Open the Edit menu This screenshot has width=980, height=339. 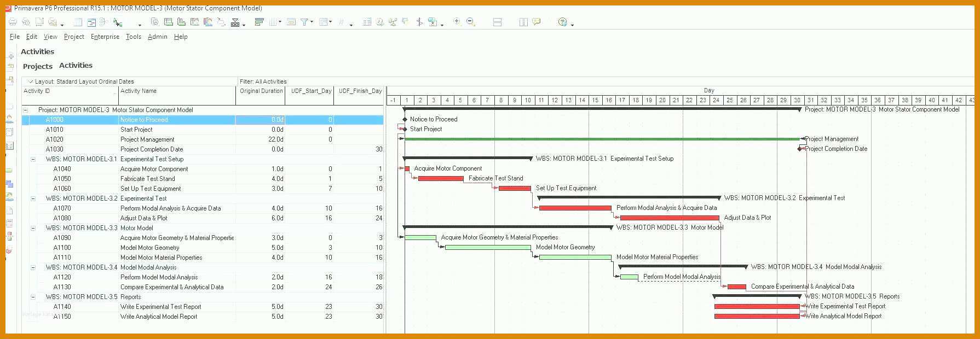pyautogui.click(x=32, y=37)
